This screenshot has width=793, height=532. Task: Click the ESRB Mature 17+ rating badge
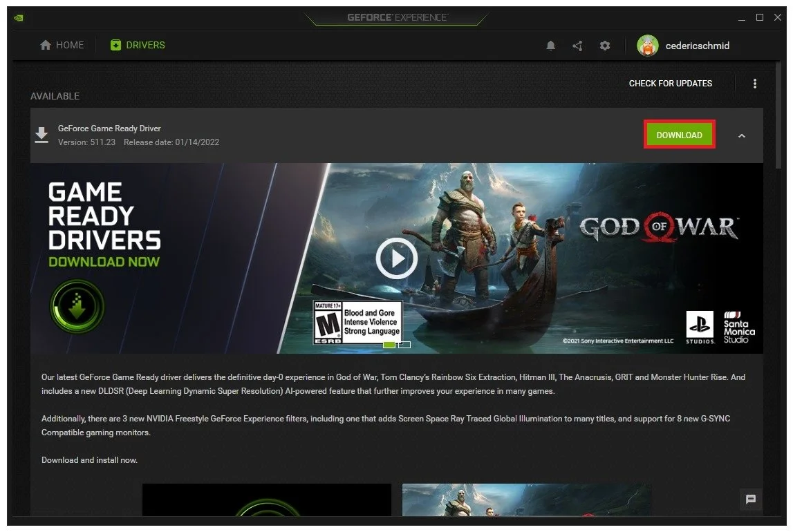[357, 323]
